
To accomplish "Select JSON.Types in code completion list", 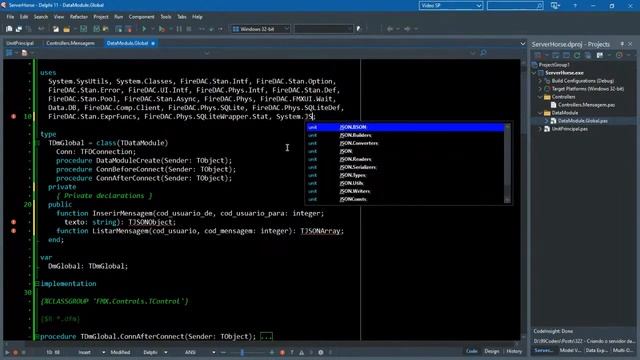I will [x=405, y=175].
